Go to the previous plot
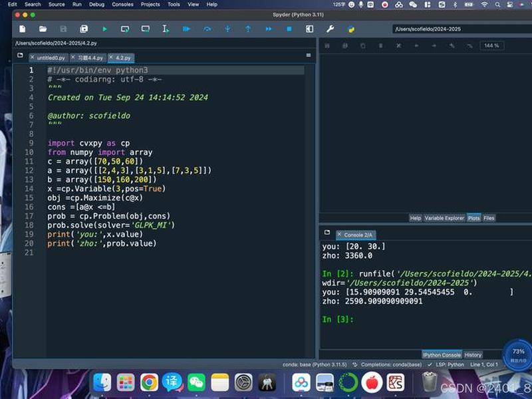The width and height of the screenshot is (532, 399). [416, 45]
